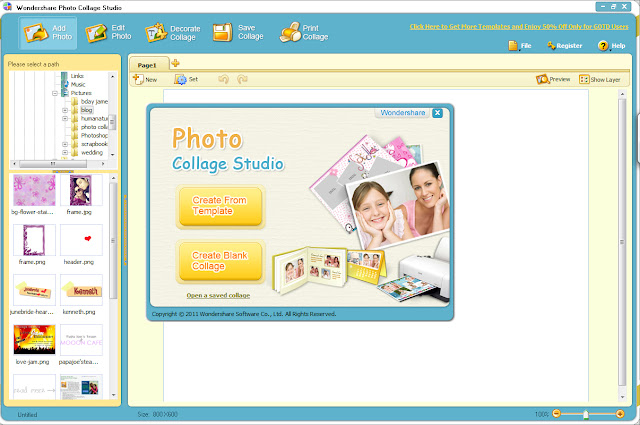Viewport: 640px width, 425px height.
Task: Open the Register option
Action: click(565, 46)
